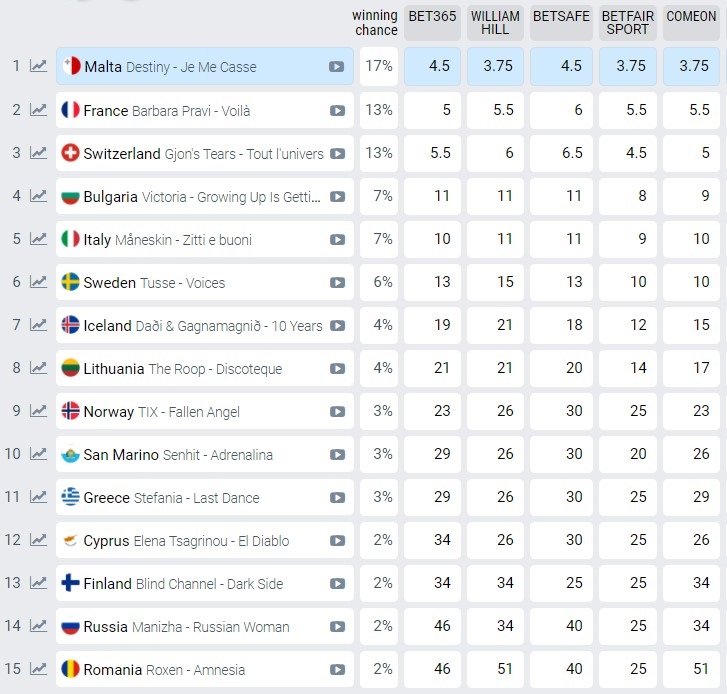This screenshot has width=727, height=694.
Task: Open the Bulgaria Victoria entry row
Action: [x=204, y=197]
